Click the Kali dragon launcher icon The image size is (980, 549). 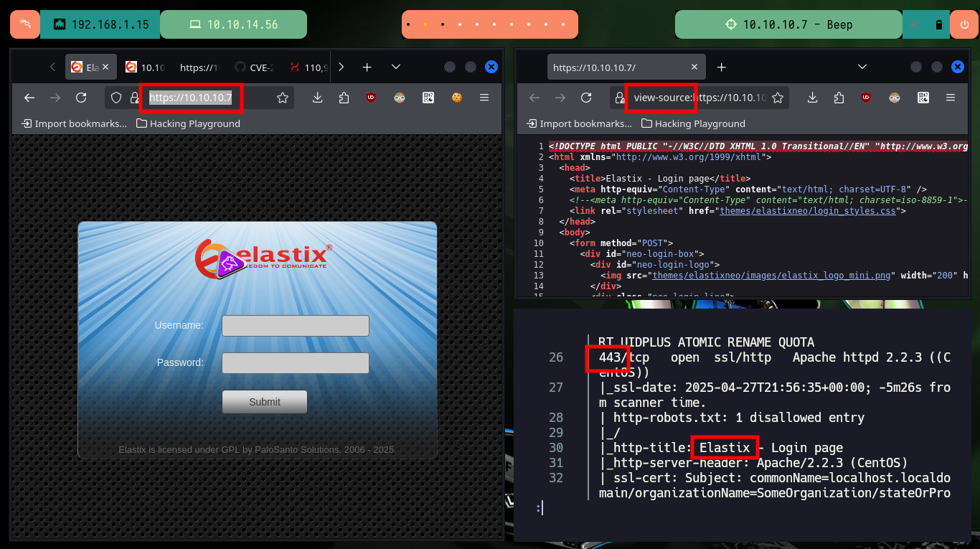(x=25, y=24)
